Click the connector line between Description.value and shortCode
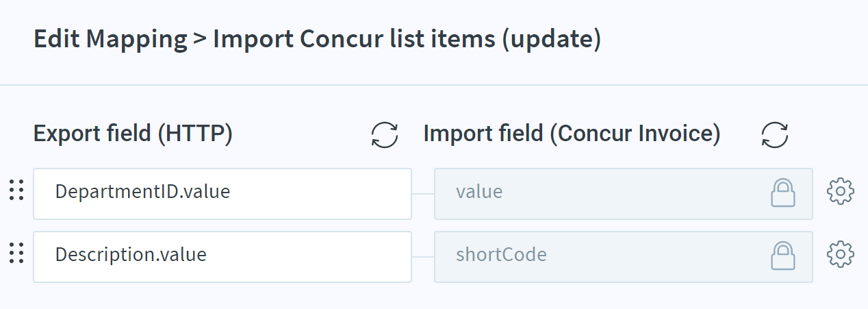Viewport: 868px width, 309px height. (423, 257)
